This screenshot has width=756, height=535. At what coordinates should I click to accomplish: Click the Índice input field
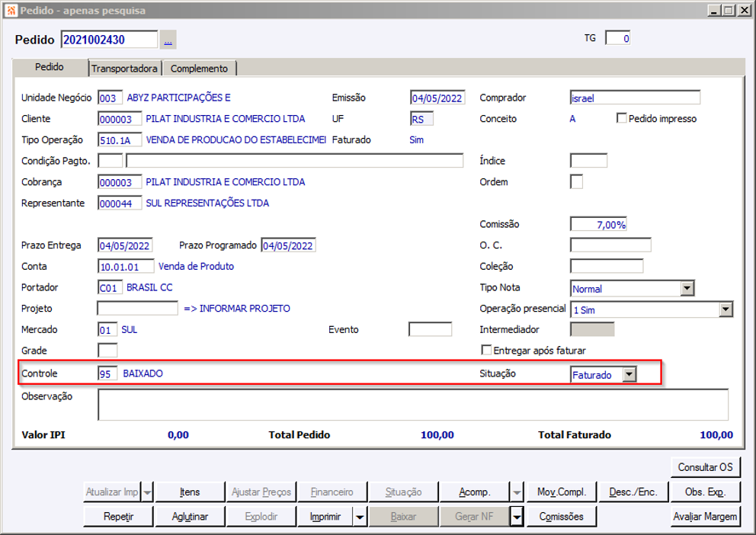[588, 161]
